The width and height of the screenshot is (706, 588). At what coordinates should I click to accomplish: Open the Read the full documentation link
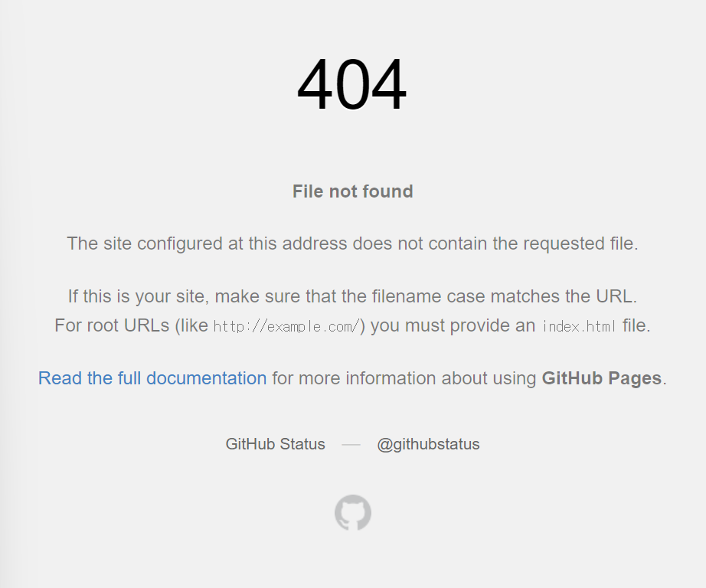point(152,378)
